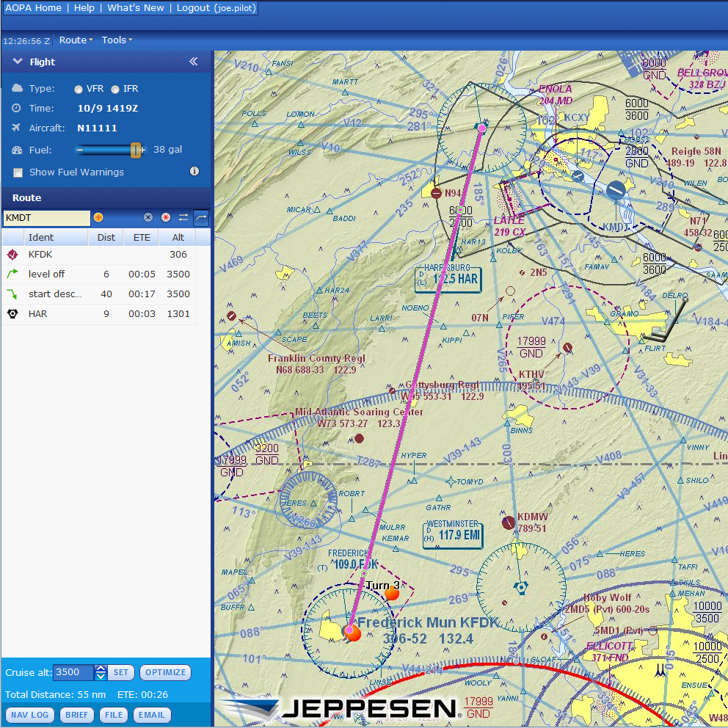
Task: Click the FILE button
Action: tap(114, 715)
